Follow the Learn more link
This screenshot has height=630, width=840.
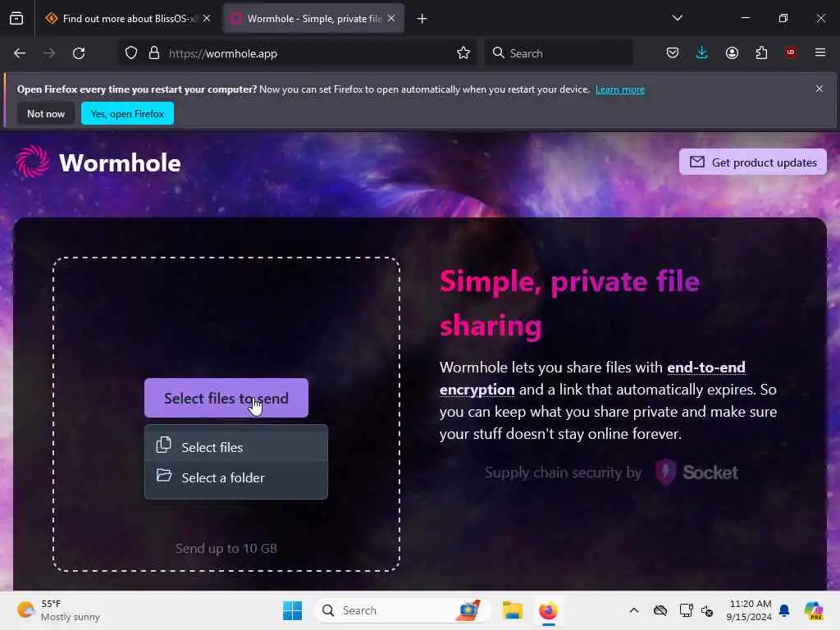(620, 89)
